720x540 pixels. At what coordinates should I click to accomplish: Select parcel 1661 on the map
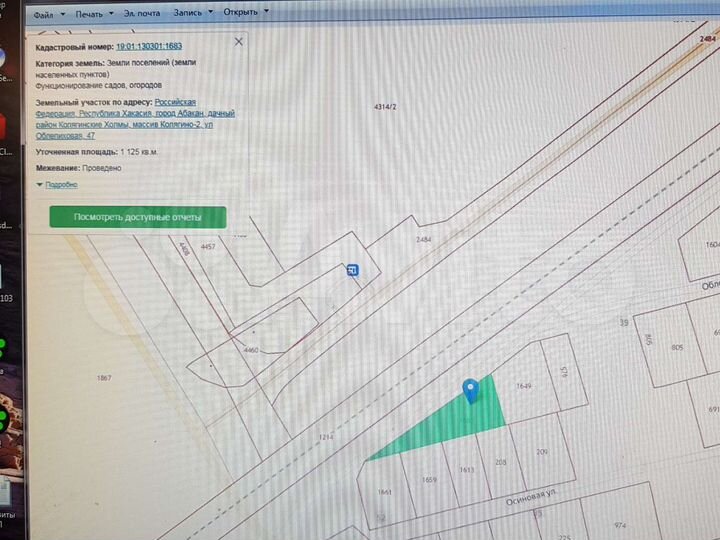tap(383, 490)
